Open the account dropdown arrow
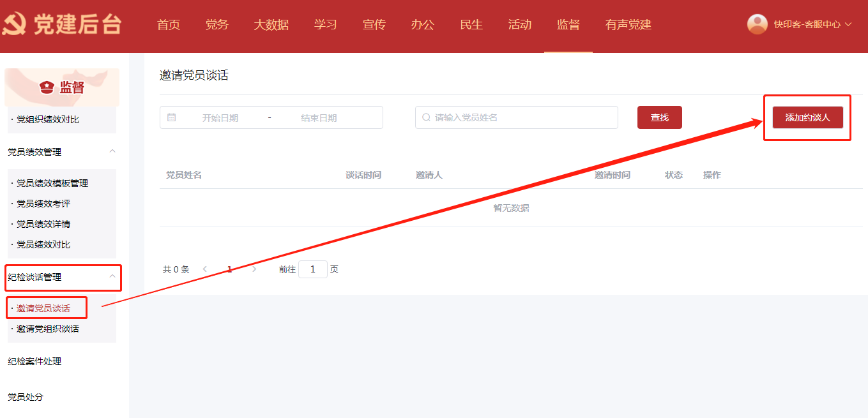 848,24
